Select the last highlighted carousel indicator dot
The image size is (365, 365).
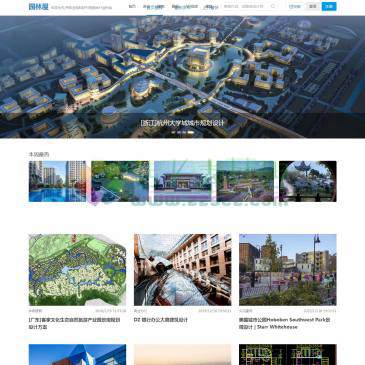coord(190,132)
